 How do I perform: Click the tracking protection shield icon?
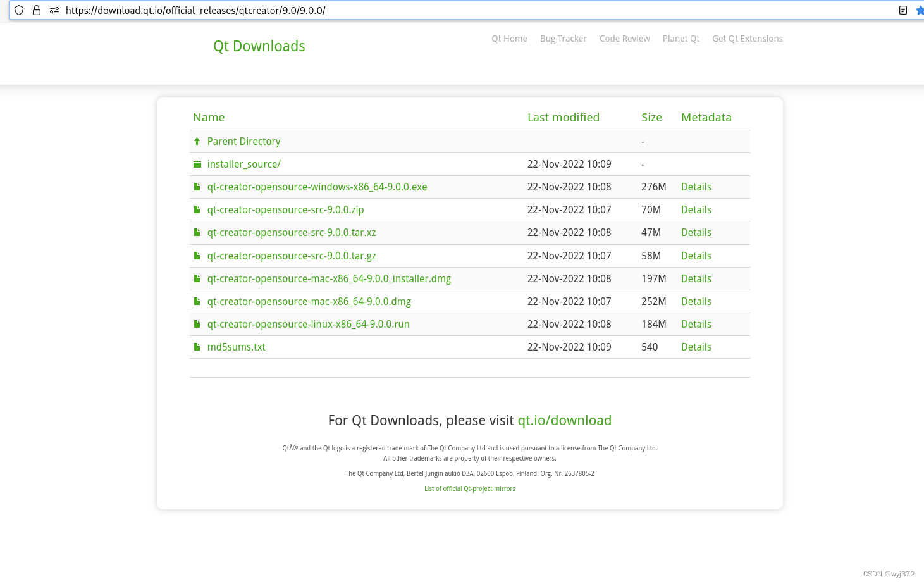coord(19,10)
